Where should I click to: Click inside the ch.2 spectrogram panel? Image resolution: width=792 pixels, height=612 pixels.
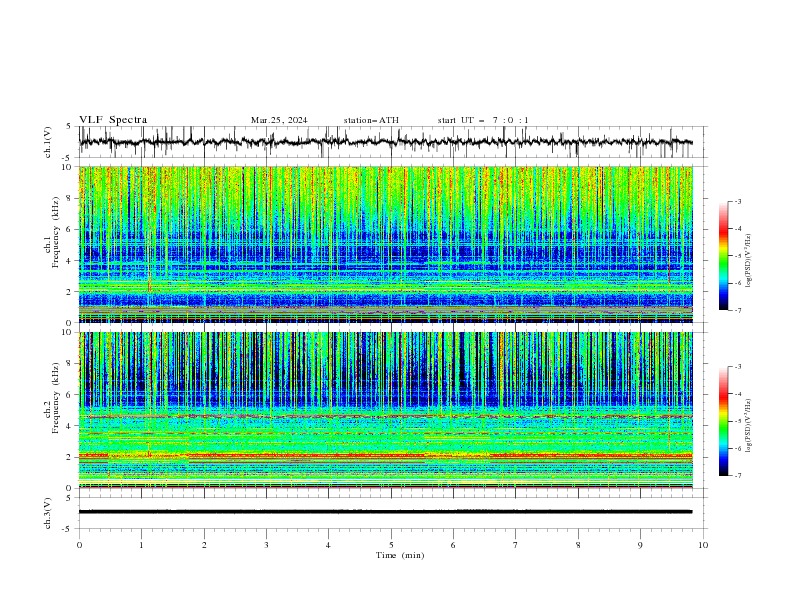point(385,410)
